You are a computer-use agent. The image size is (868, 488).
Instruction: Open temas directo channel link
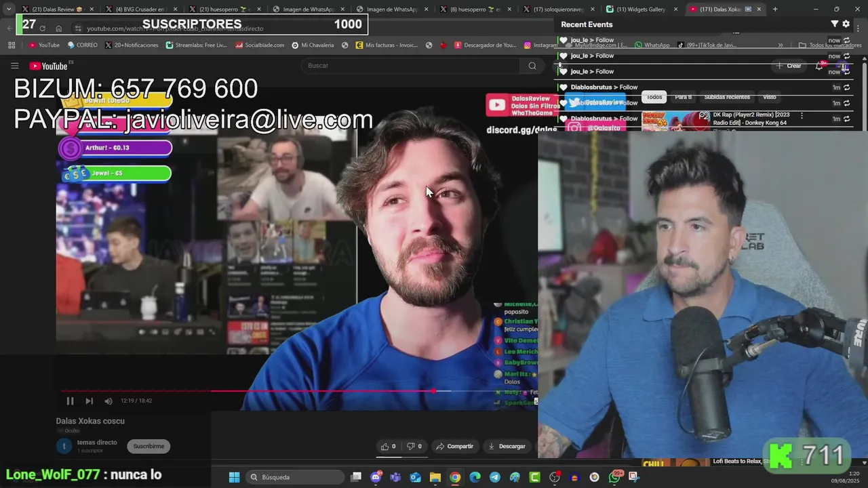97,443
